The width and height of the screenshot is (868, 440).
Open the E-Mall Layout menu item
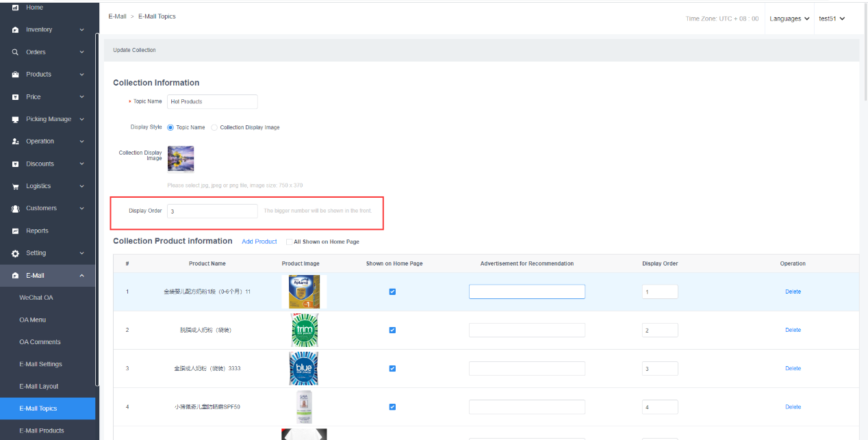pyautogui.click(x=39, y=387)
